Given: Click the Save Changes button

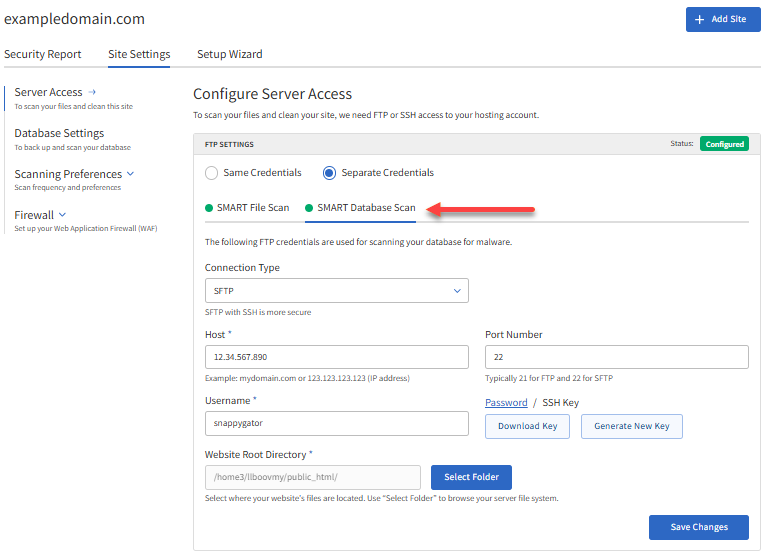Looking at the screenshot, I should [x=699, y=527].
